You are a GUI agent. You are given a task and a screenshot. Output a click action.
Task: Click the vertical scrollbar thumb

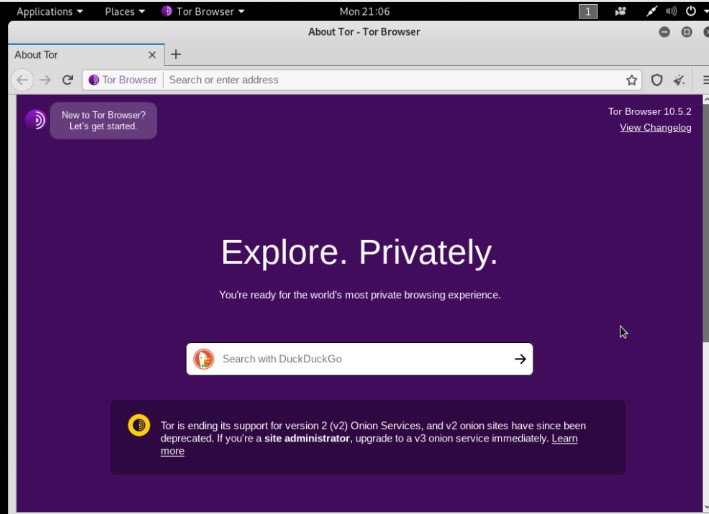click(706, 222)
